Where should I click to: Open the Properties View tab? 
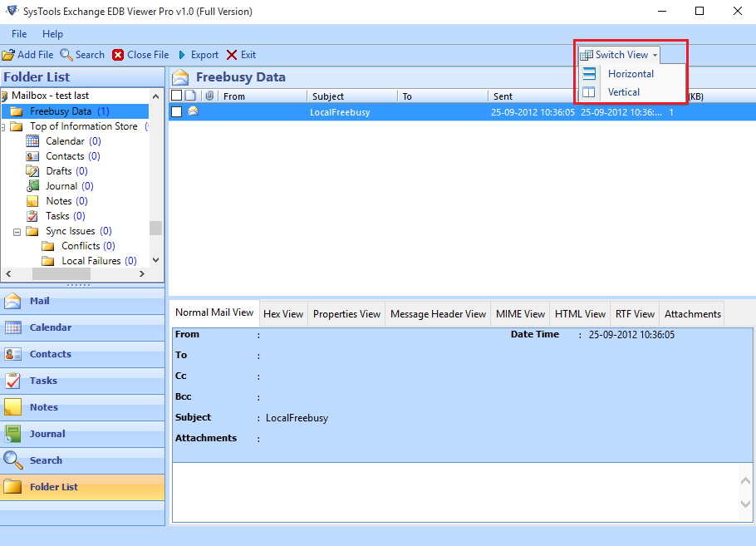346,314
